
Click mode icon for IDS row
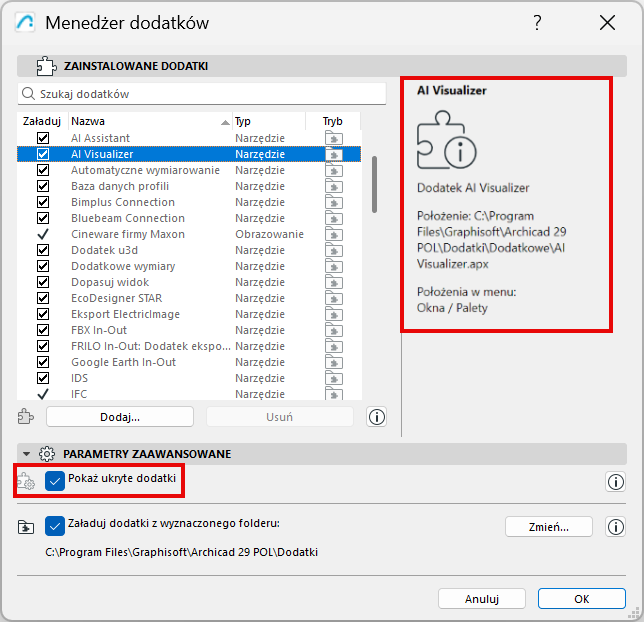(x=334, y=378)
